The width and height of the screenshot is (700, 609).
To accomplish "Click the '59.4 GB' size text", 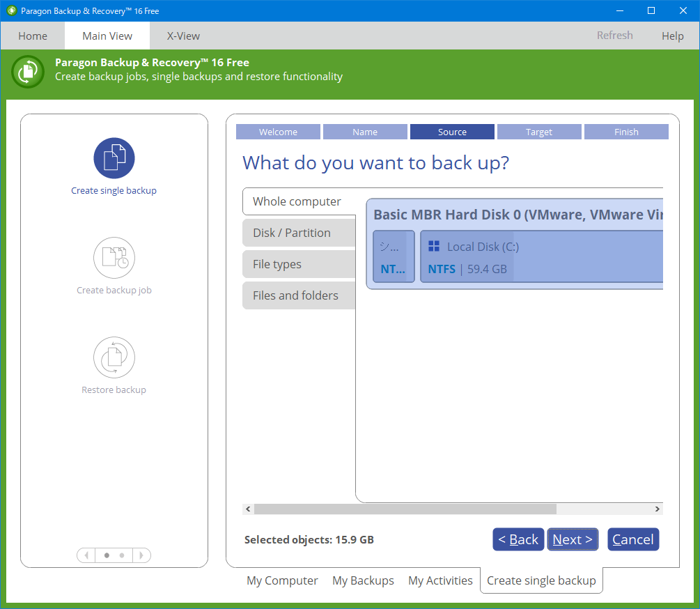I will pos(487,269).
